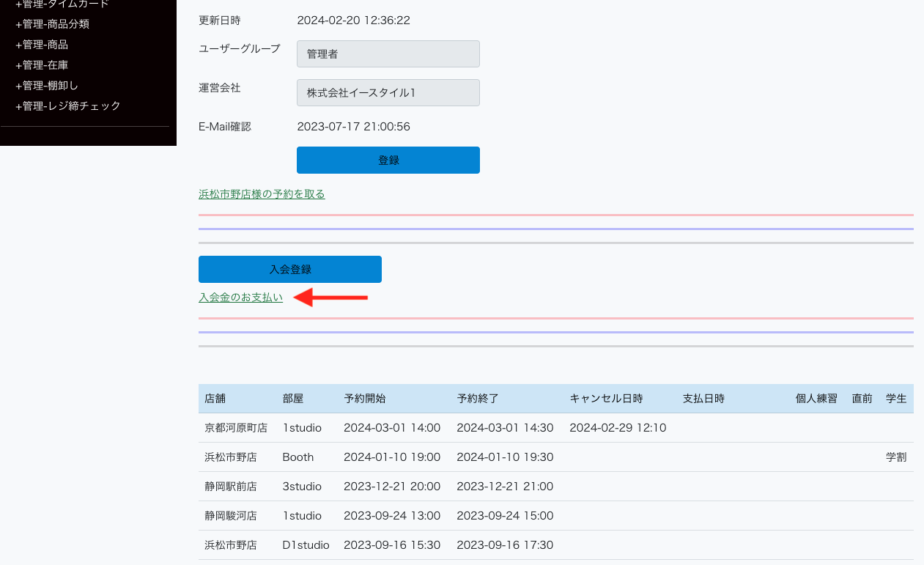Screen dimensions: 924x565
Task: Open the 管理-棚卸し menu item
Action: (x=50, y=86)
